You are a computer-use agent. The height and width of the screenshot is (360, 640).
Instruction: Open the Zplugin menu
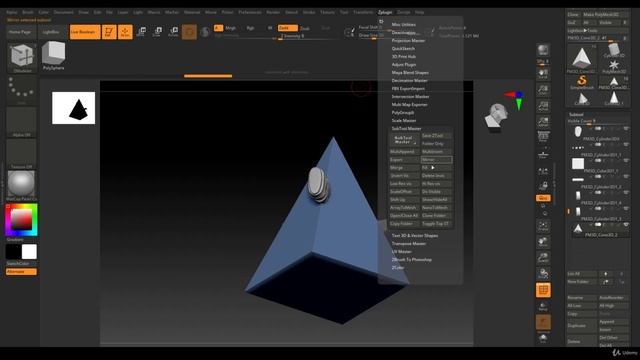click(x=384, y=12)
